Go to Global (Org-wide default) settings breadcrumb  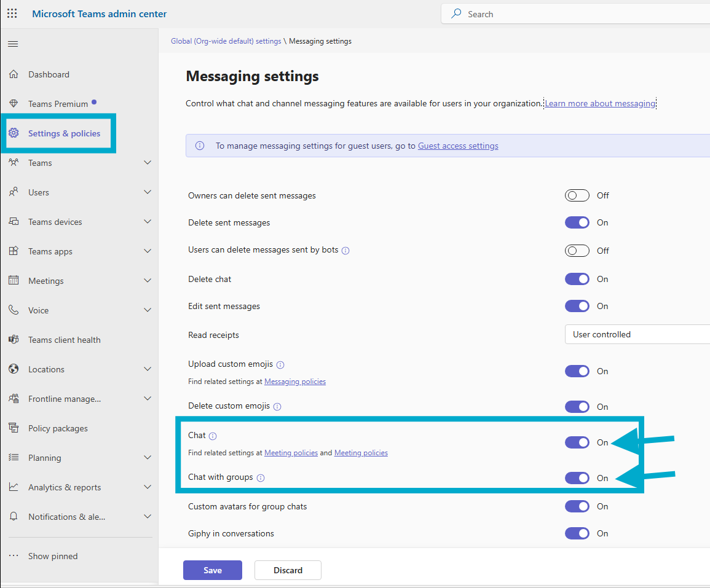pyautogui.click(x=226, y=41)
